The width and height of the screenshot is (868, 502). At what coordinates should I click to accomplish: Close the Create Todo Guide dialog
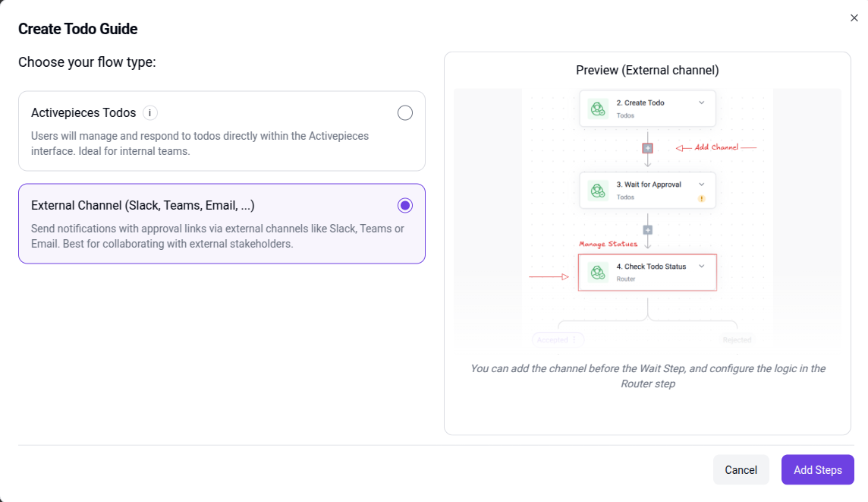tap(854, 18)
